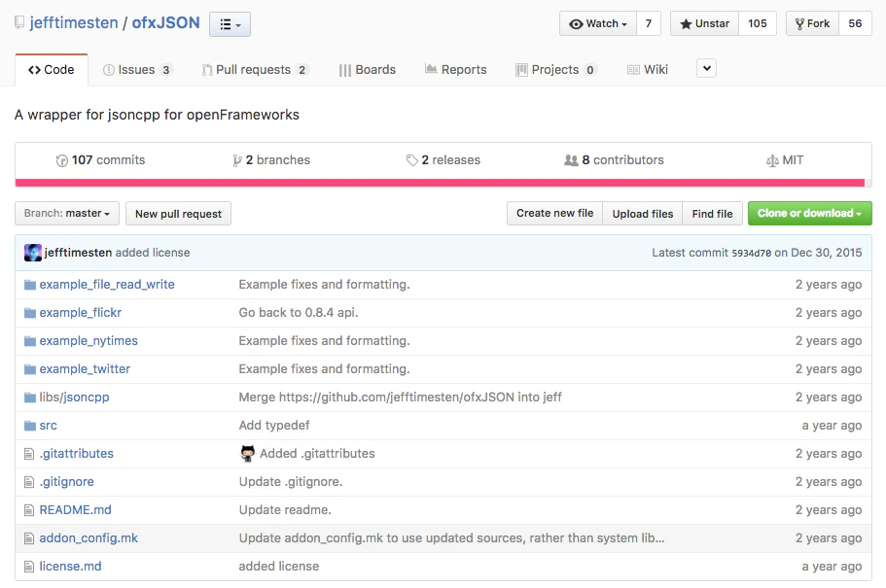Viewport: 886px width, 588px height.
Task: View the 56 forks count
Action: pyautogui.click(x=855, y=23)
